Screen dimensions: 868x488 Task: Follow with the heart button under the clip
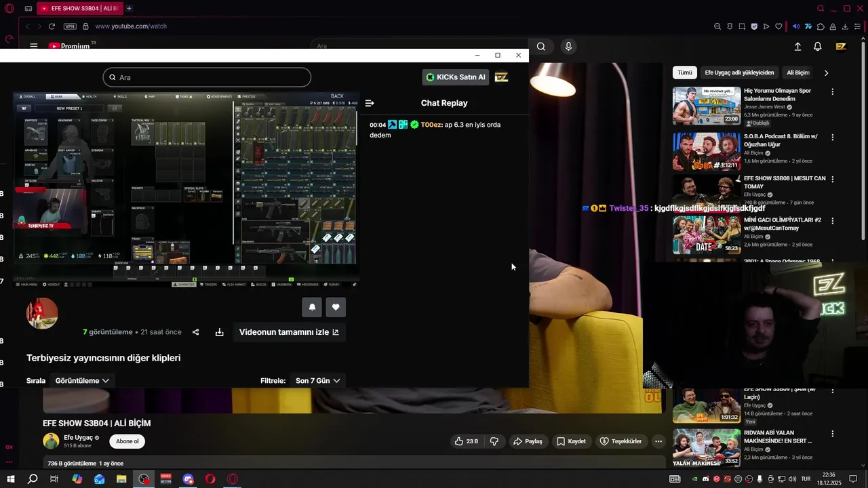coord(336,307)
